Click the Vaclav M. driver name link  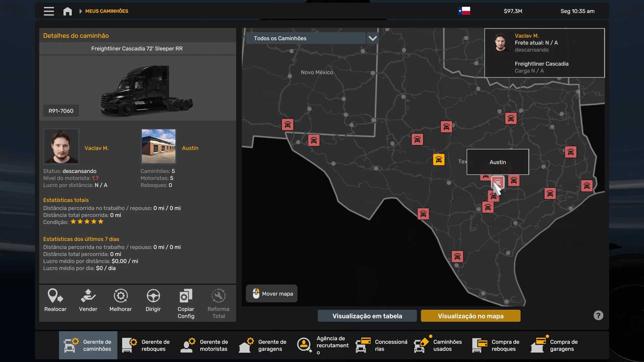point(97,148)
